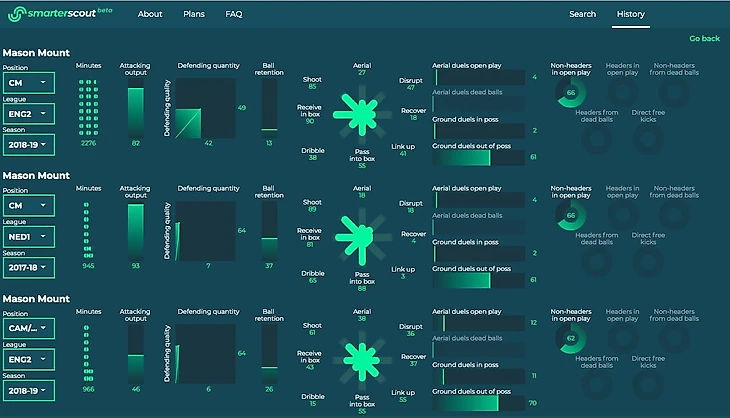The image size is (730, 418).
Task: Open the first row's ENG2 League dropdown
Action: 28,114
